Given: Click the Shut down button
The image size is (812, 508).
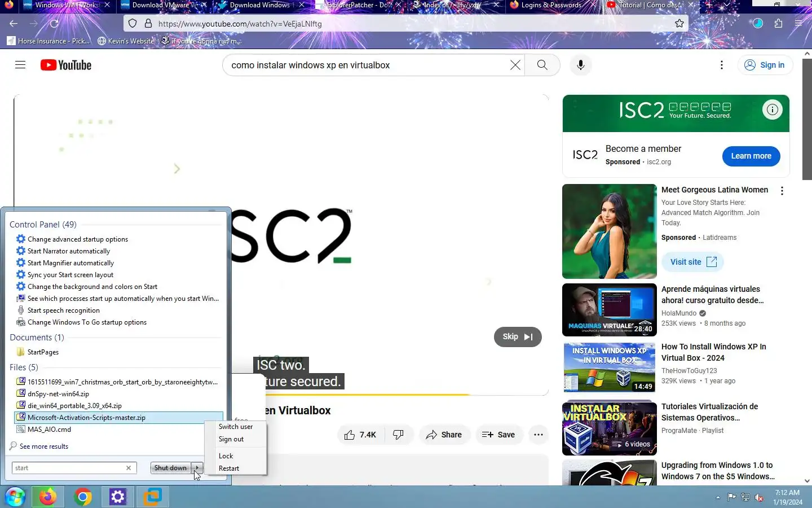Looking at the screenshot, I should 170,468.
